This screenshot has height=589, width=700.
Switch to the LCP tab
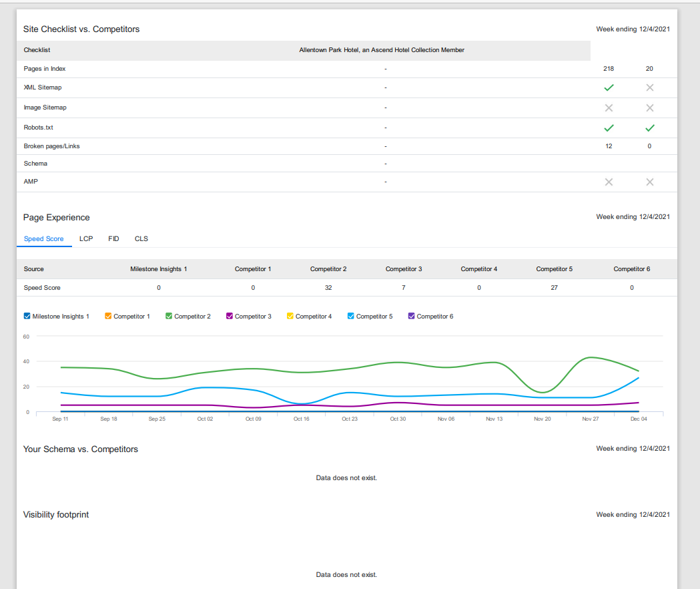click(86, 238)
